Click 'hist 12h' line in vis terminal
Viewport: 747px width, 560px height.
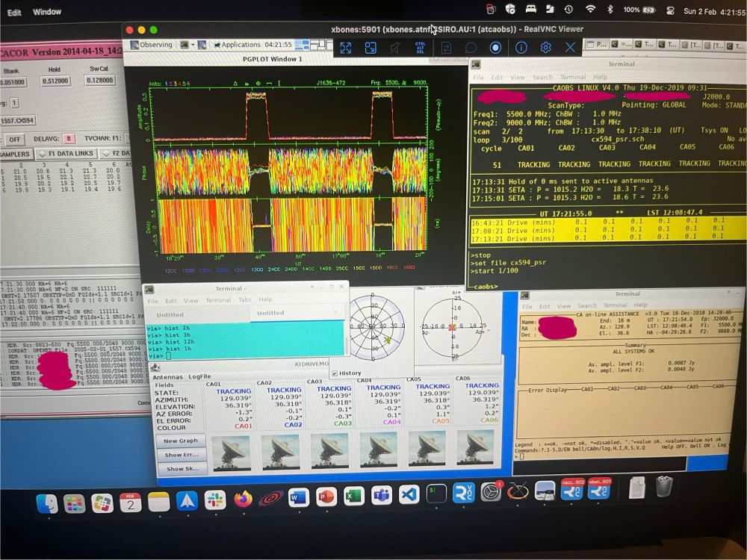tap(170, 342)
